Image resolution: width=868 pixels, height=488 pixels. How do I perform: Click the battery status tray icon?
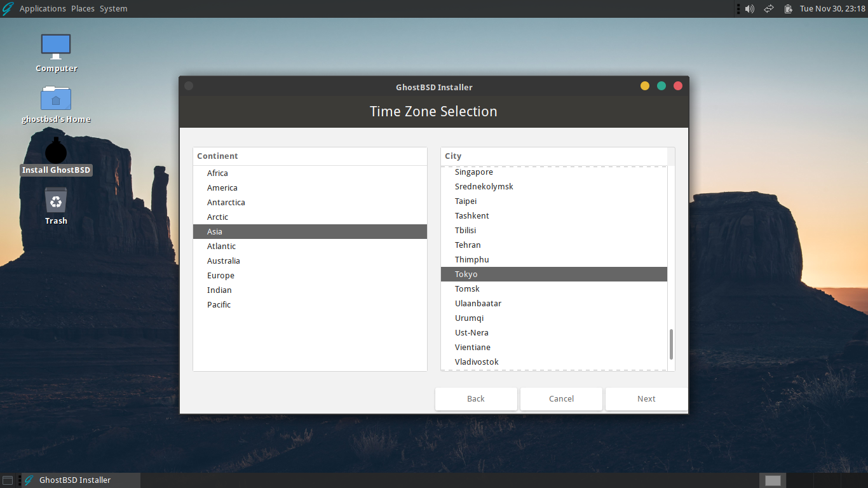788,9
